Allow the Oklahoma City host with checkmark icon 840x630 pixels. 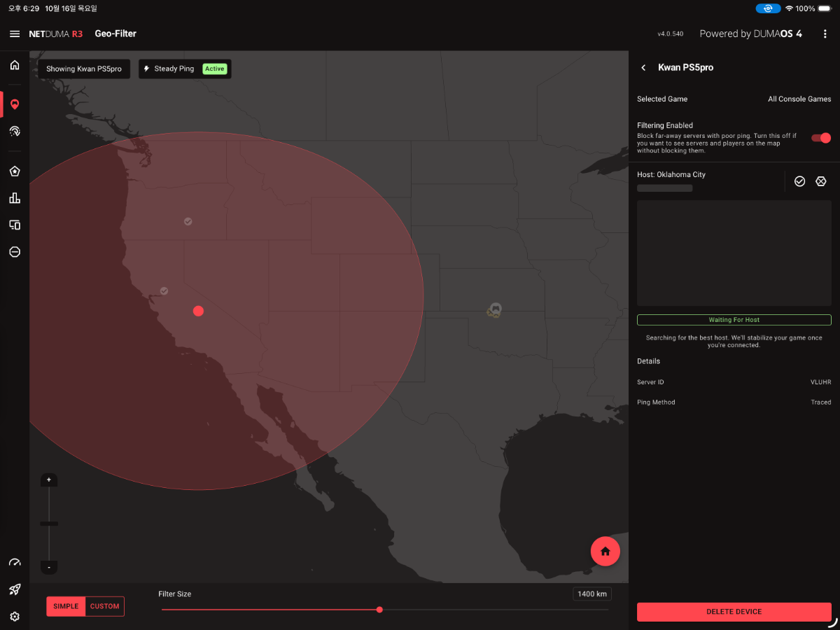[x=799, y=181]
